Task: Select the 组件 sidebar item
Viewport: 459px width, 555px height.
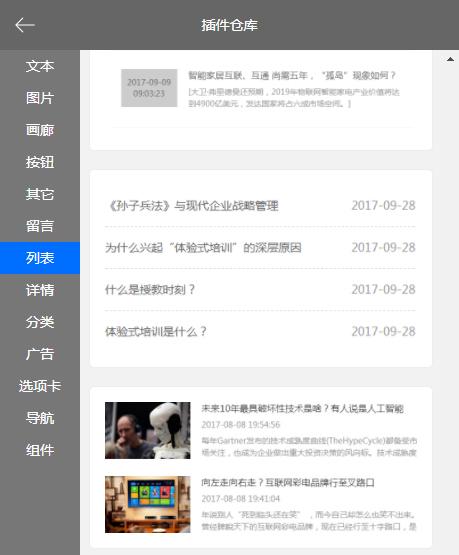Action: (x=40, y=450)
